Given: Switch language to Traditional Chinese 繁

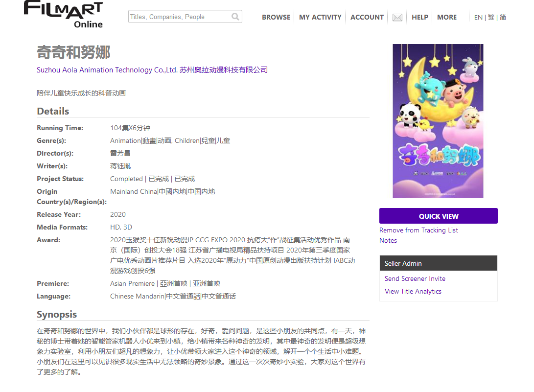Looking at the screenshot, I should click(x=490, y=18).
